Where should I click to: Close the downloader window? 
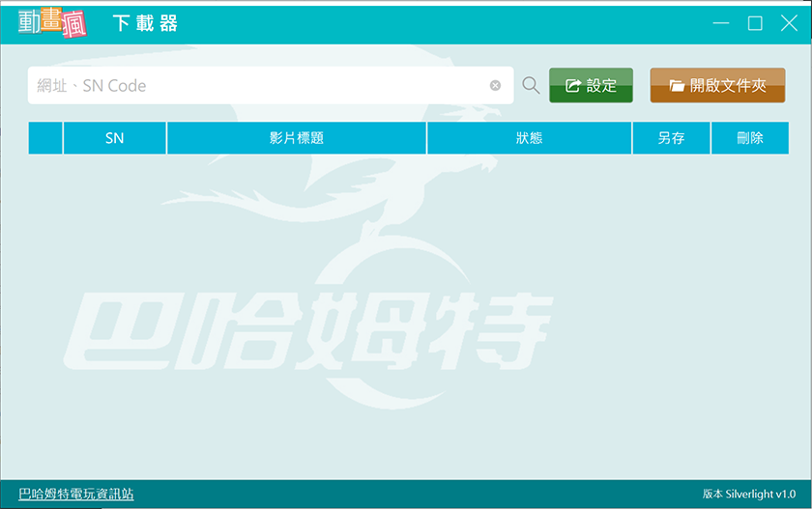click(x=789, y=23)
